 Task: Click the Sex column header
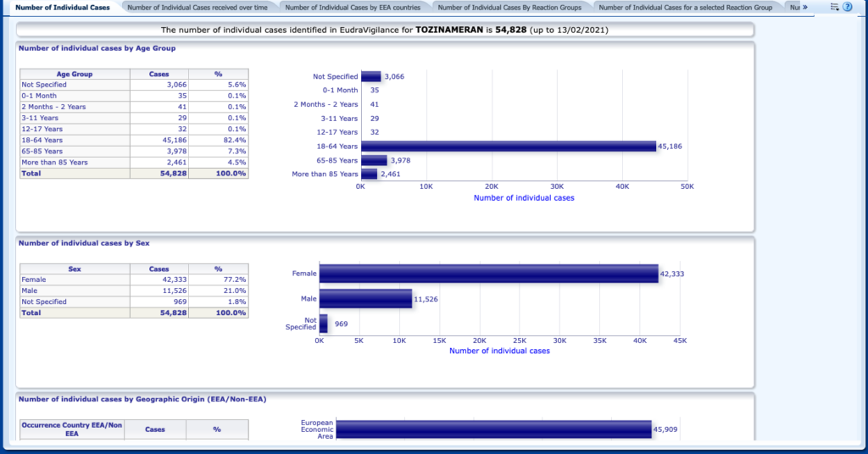point(75,269)
